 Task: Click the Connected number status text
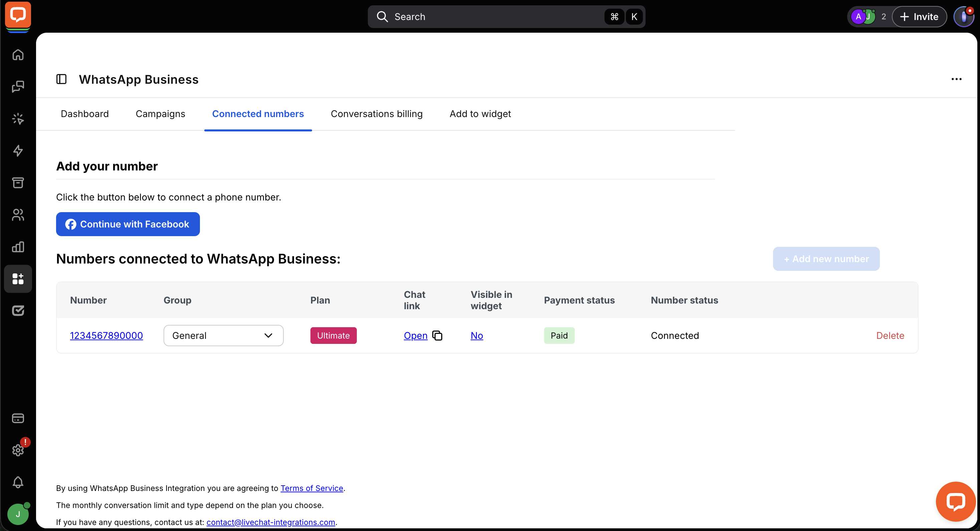pos(675,336)
